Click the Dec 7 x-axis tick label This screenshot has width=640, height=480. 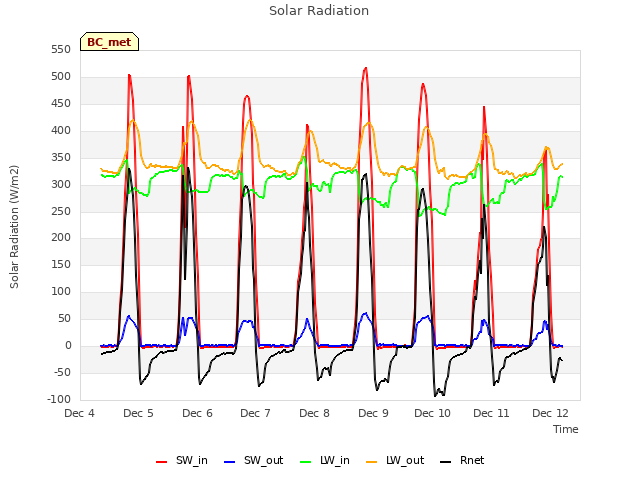(x=256, y=413)
